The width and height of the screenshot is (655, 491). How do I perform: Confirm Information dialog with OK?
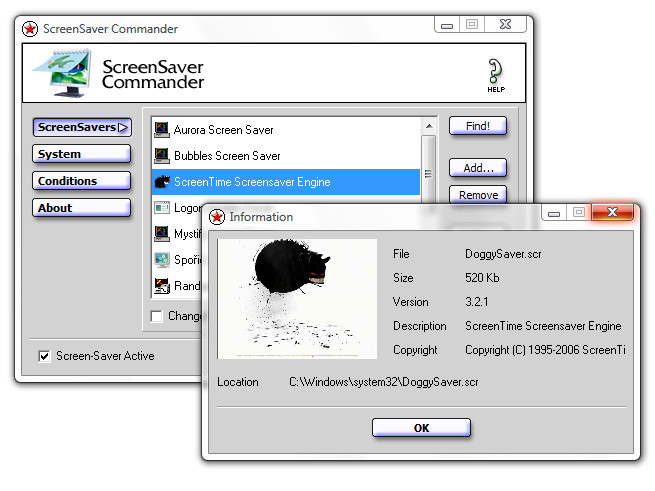click(x=421, y=428)
